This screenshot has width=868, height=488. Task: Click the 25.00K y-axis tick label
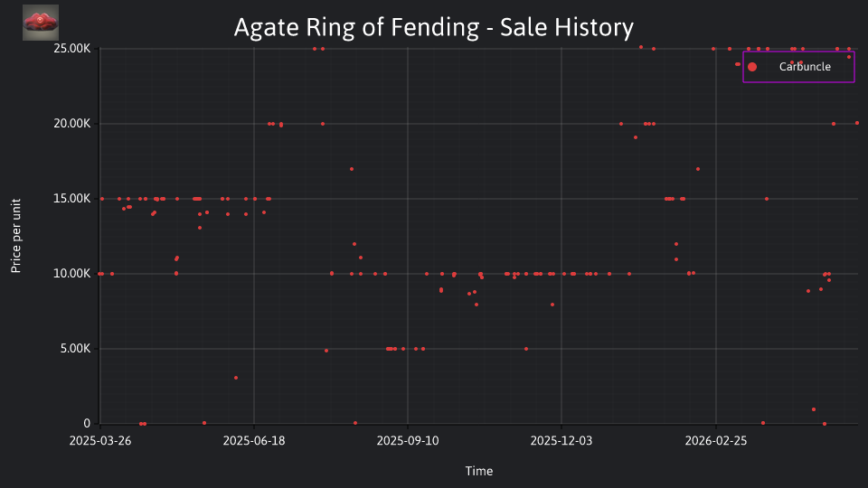pos(72,49)
